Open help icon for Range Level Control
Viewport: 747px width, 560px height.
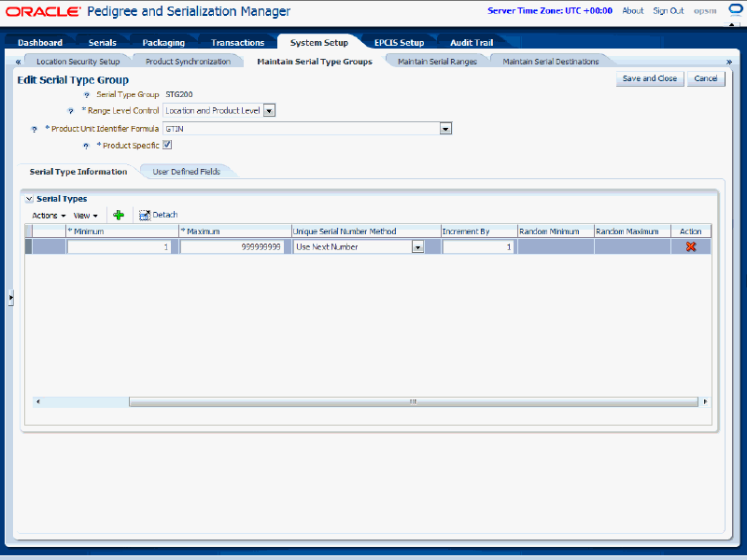coord(71,111)
